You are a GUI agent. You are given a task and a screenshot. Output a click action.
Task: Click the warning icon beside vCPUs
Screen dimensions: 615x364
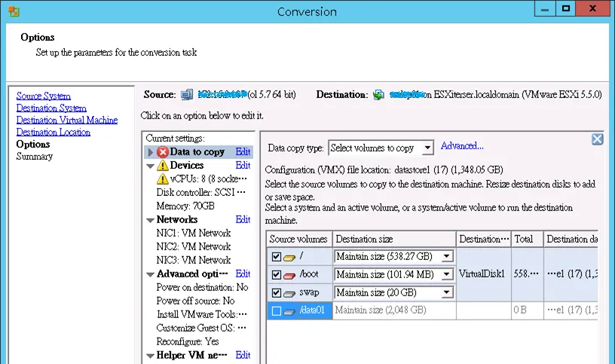pos(163,179)
